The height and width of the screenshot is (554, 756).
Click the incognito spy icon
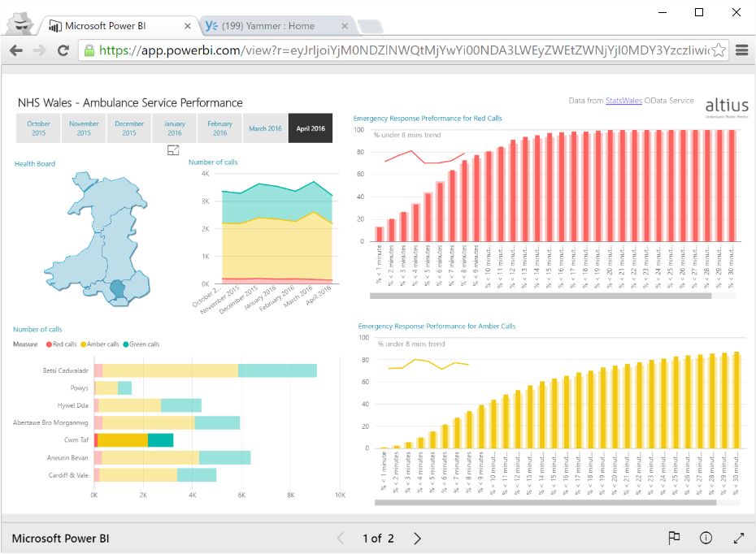(x=21, y=24)
